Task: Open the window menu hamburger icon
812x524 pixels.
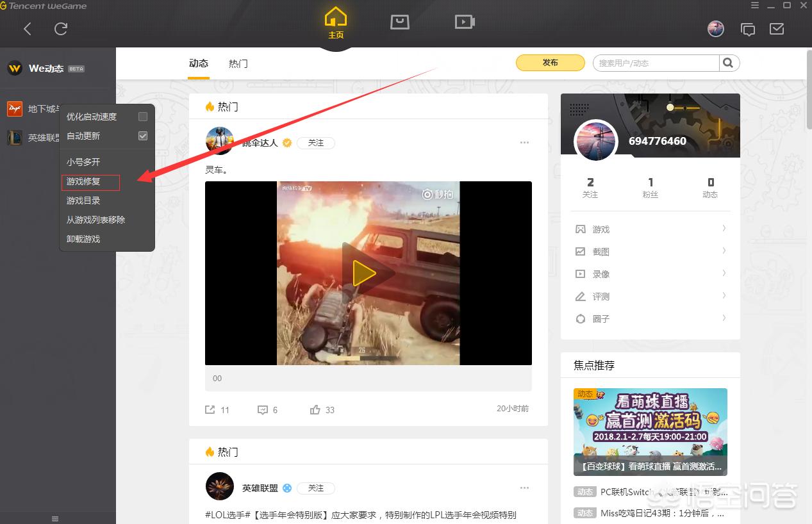Action: [755, 5]
